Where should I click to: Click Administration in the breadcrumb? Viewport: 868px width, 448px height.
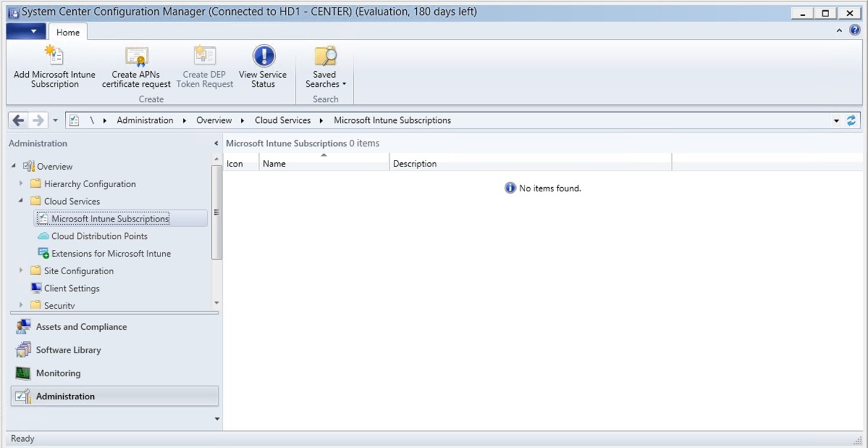(145, 120)
